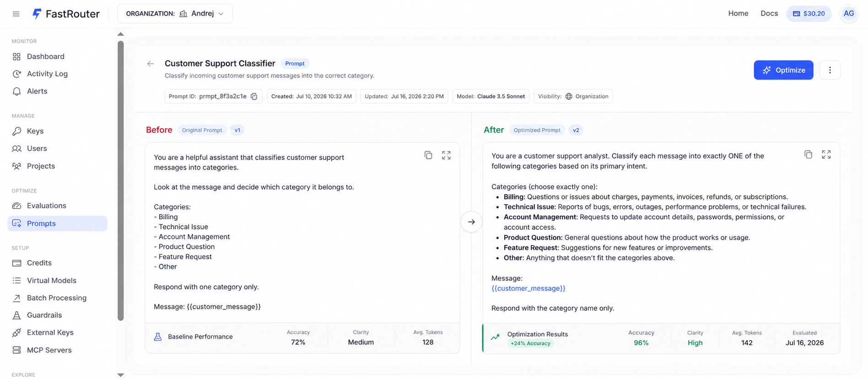Click the back arrow beside Customer Support Classifier

151,64
